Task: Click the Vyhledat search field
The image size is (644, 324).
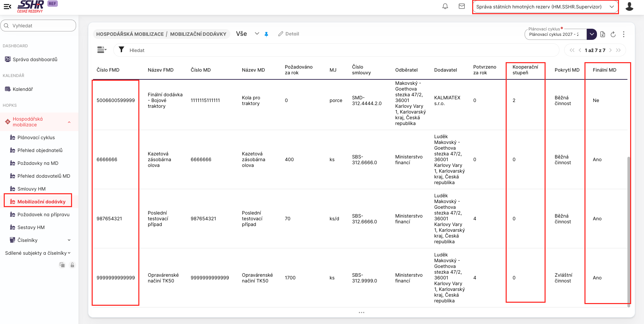Action: click(38, 26)
